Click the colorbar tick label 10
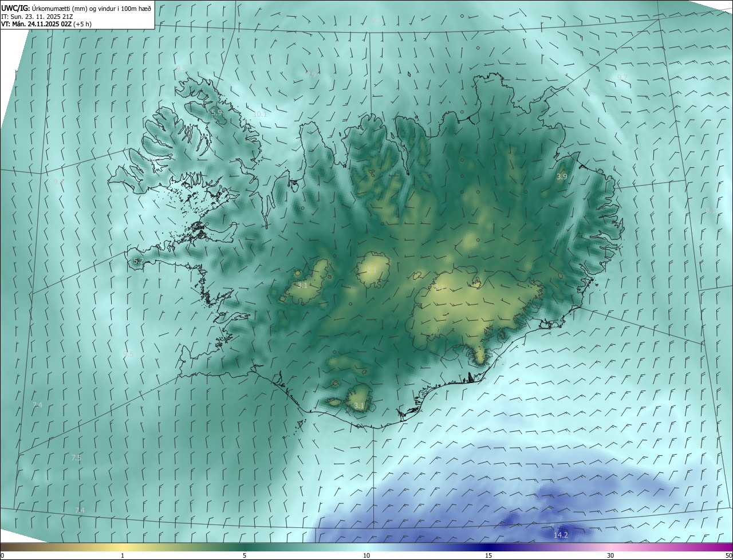The width and height of the screenshot is (733, 560). pos(366,555)
